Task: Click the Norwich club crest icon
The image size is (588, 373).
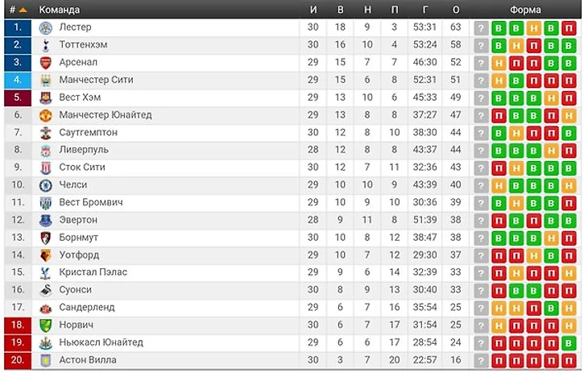Action: point(46,325)
